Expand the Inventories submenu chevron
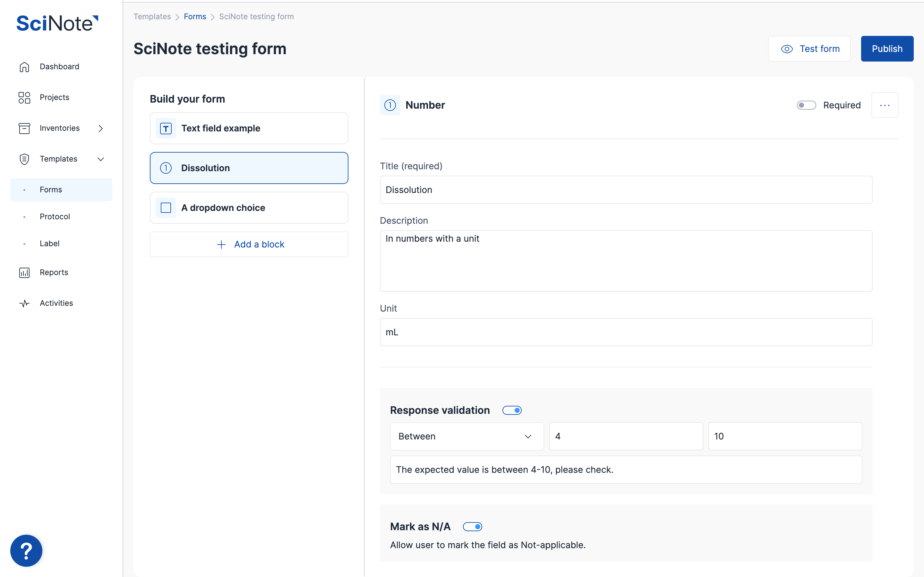The image size is (924, 577). click(x=100, y=129)
